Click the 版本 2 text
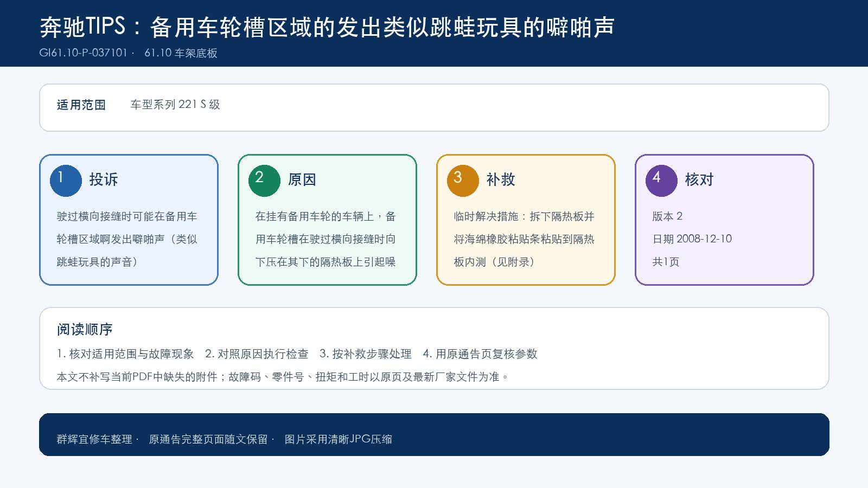The image size is (868, 488). (x=667, y=216)
